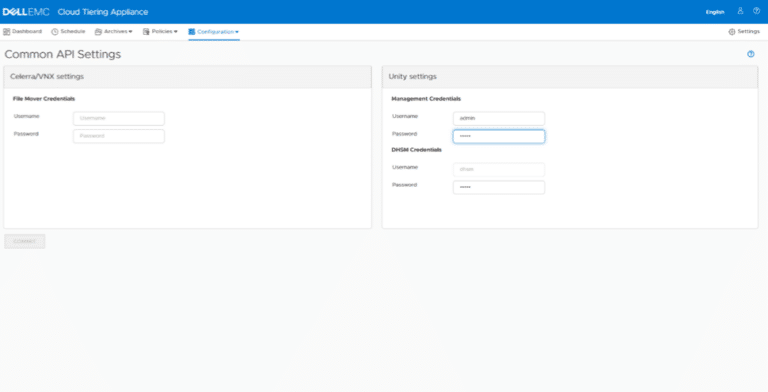Click the Archives icon
This screenshot has height=392, width=768.
98,31
